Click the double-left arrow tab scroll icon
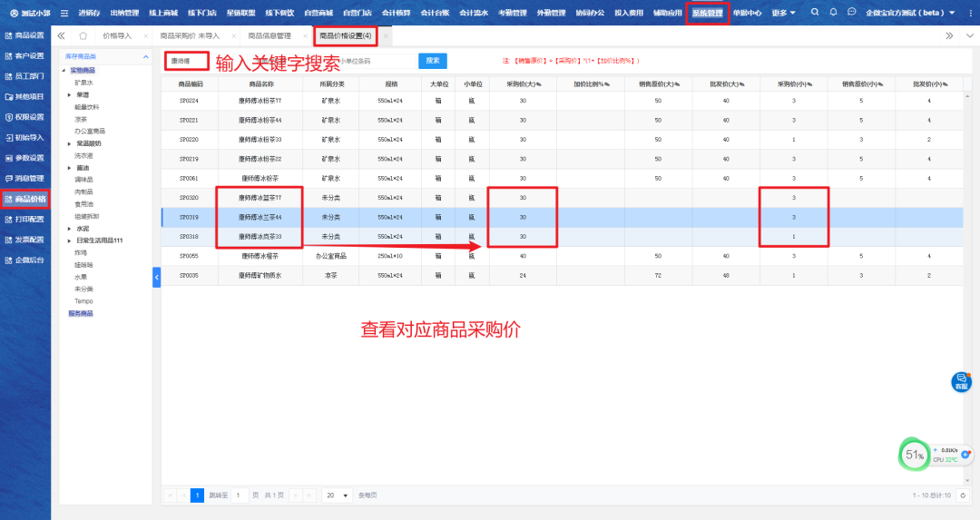This screenshot has width=980, height=520. coord(61,35)
